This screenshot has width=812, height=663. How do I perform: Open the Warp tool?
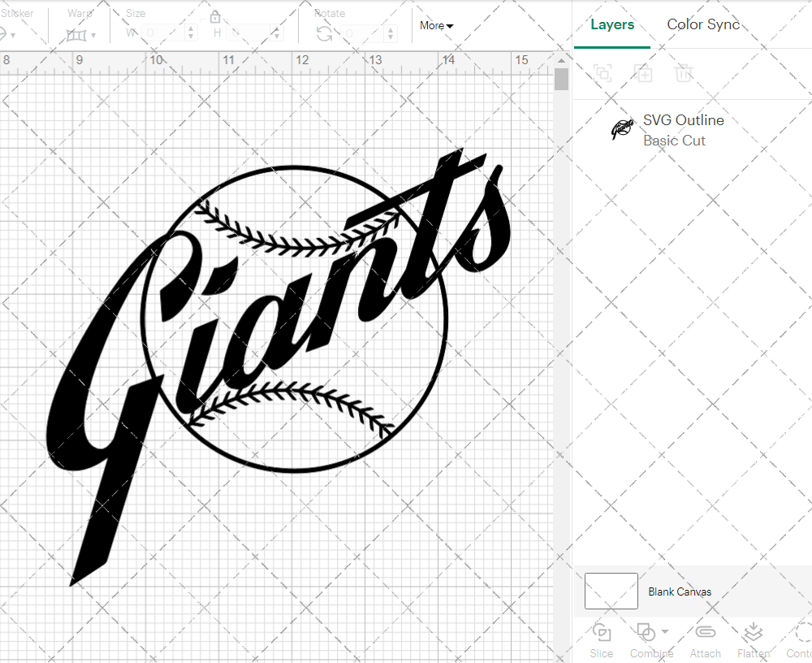coord(77,35)
